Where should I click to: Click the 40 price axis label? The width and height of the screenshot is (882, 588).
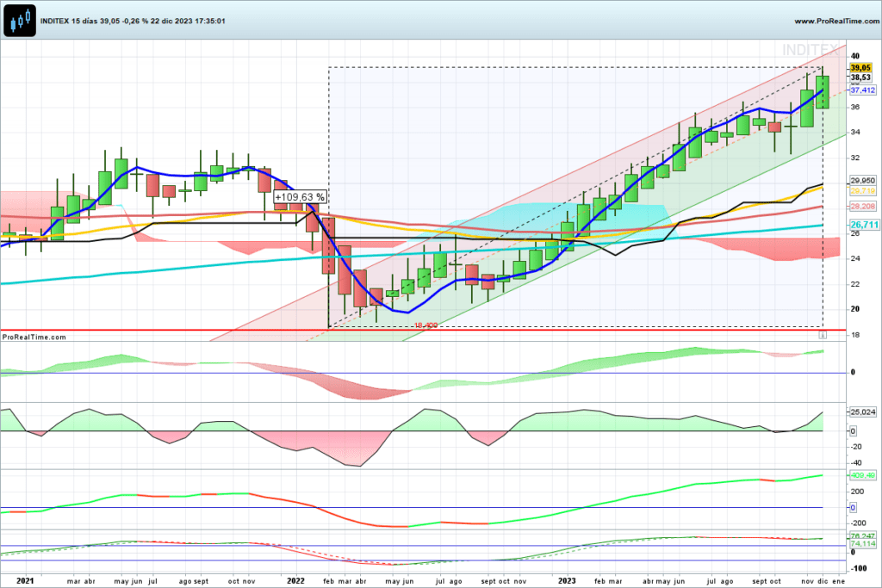[x=855, y=56]
